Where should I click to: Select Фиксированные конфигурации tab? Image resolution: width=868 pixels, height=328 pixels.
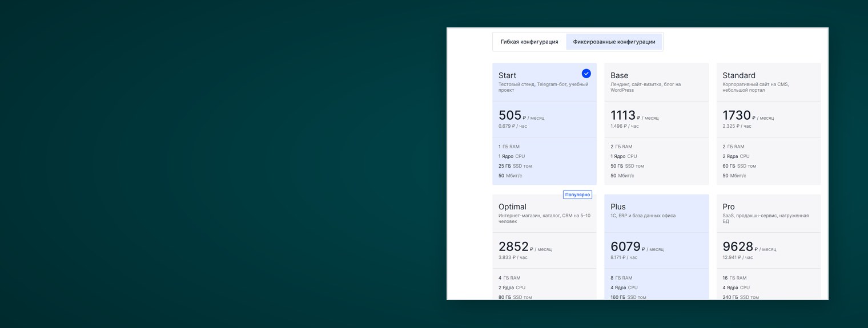(614, 42)
